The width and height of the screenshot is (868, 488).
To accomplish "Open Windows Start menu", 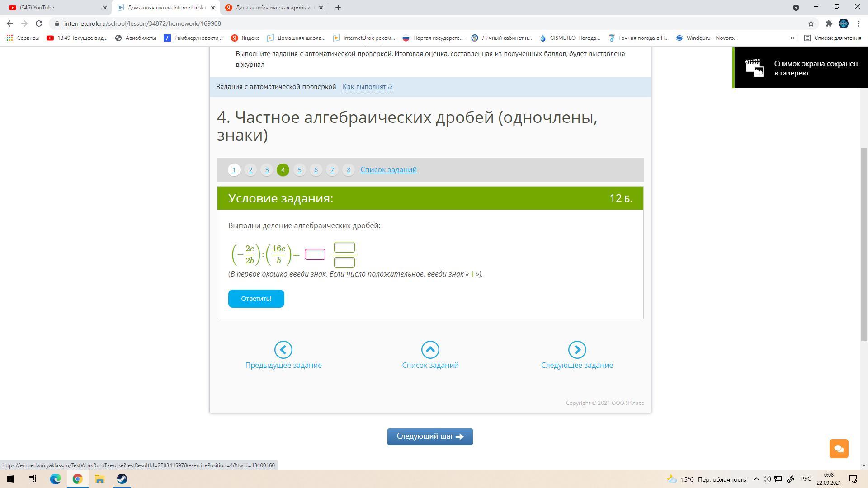I will click(11, 479).
